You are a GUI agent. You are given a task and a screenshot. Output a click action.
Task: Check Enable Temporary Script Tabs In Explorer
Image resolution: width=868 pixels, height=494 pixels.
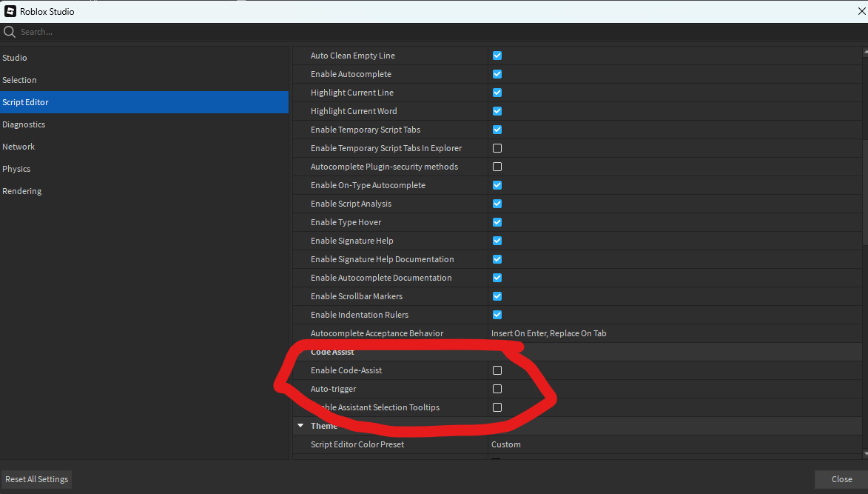497,148
